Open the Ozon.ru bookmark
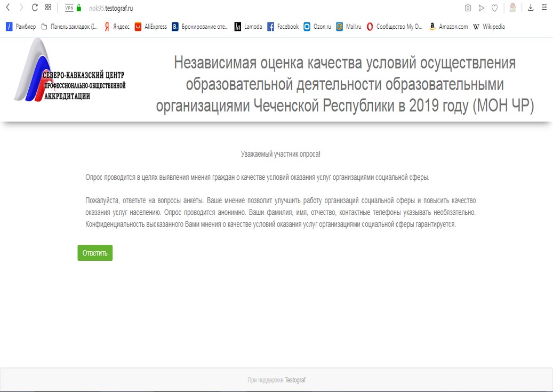The width and height of the screenshot is (553, 392). [x=317, y=27]
